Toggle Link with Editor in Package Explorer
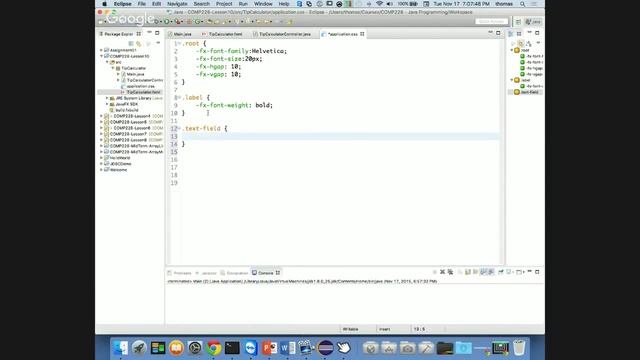 pyautogui.click(x=139, y=43)
